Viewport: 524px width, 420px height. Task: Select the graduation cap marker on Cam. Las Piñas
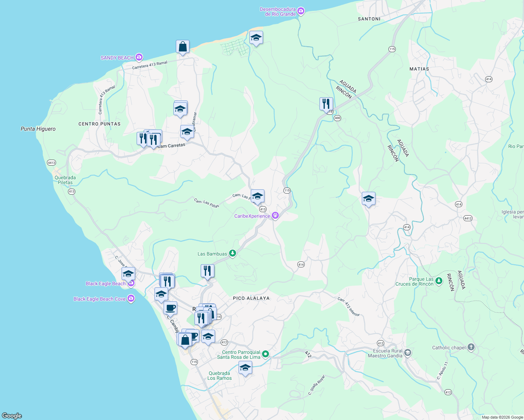257,196
